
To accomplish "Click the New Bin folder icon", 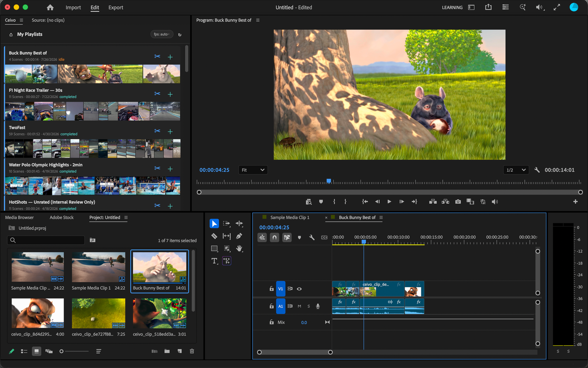I will 167,351.
